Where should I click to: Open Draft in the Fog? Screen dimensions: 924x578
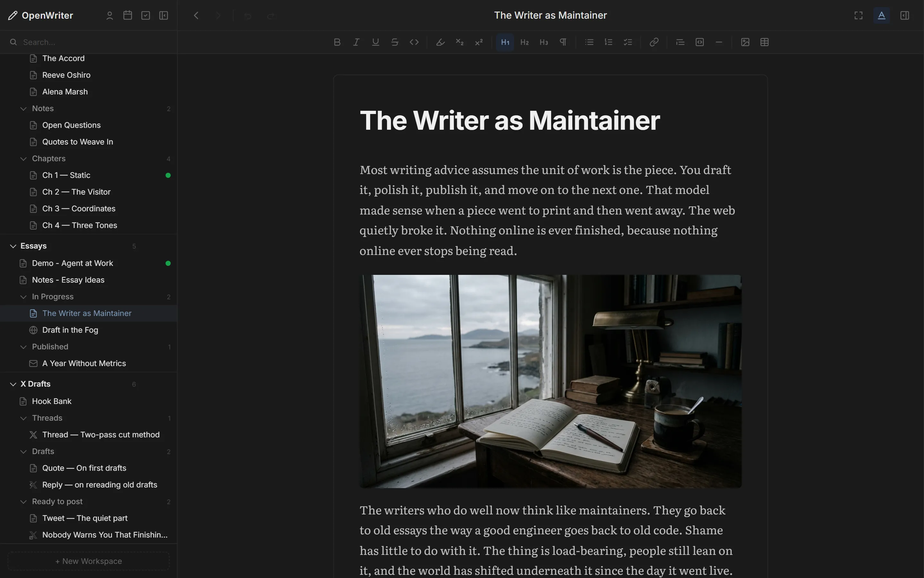coord(89,330)
